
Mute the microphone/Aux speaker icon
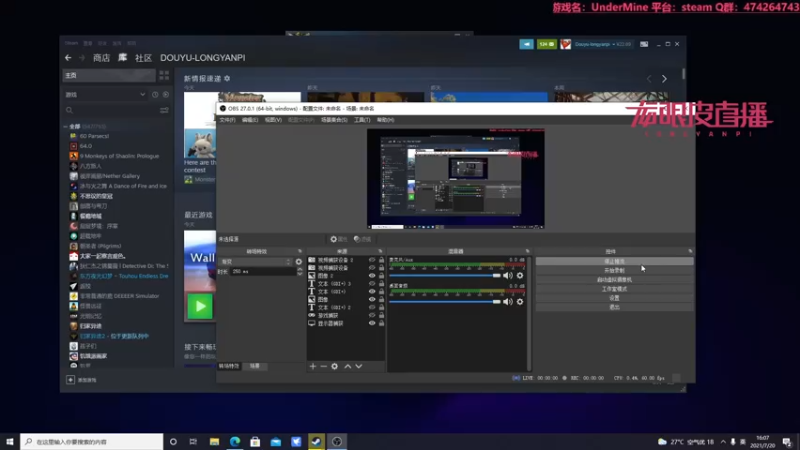(x=508, y=276)
